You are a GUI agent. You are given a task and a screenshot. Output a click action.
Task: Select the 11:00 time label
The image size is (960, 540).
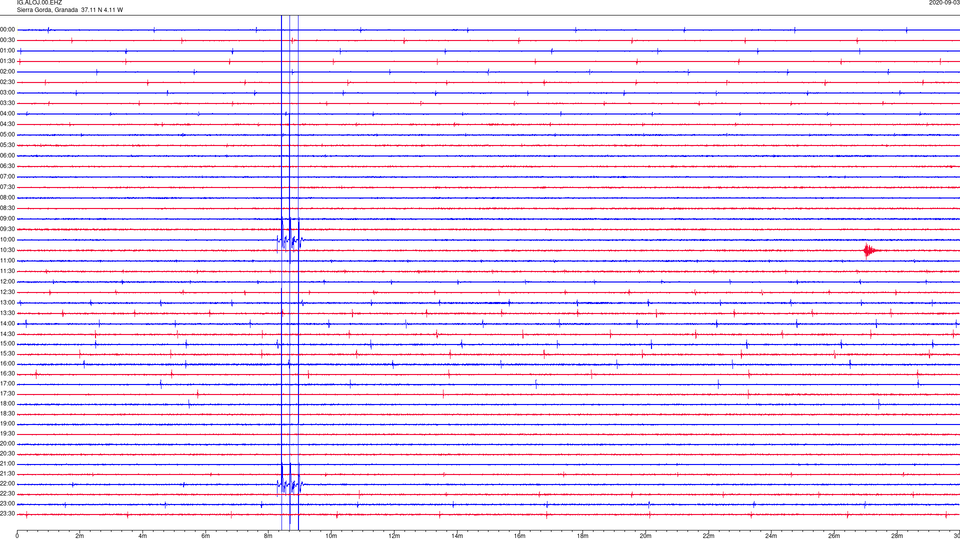(x=8, y=260)
